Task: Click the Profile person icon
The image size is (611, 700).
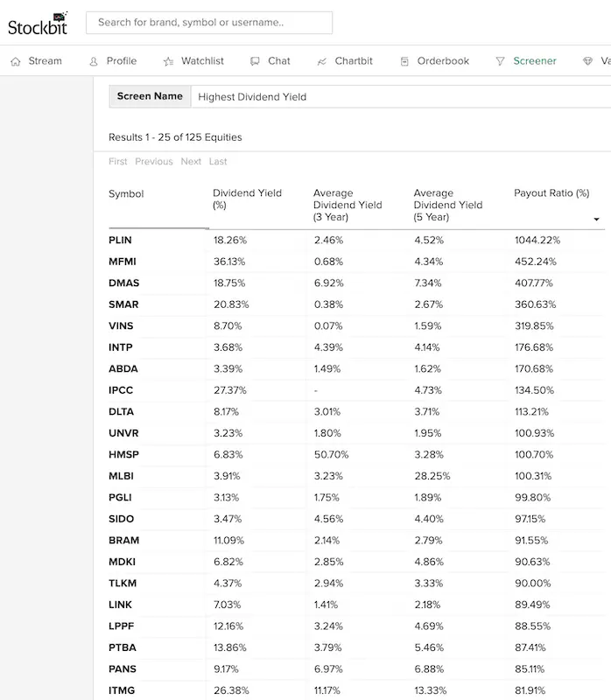Action: [x=93, y=61]
